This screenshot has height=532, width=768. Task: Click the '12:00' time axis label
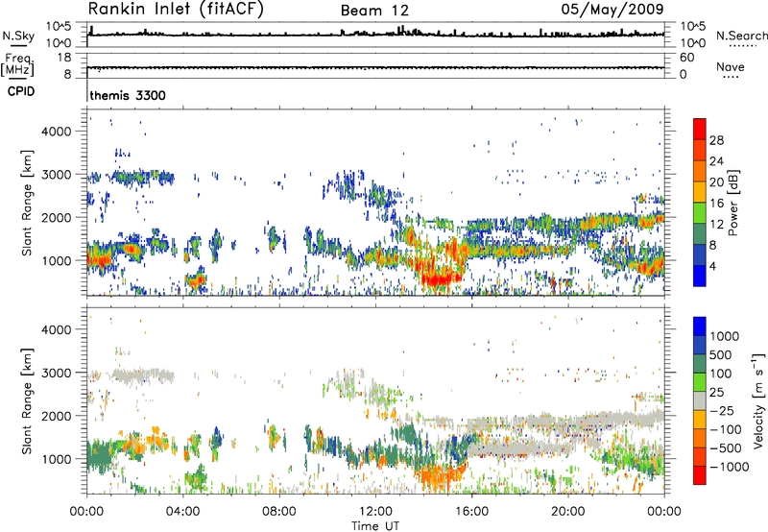coord(375,512)
